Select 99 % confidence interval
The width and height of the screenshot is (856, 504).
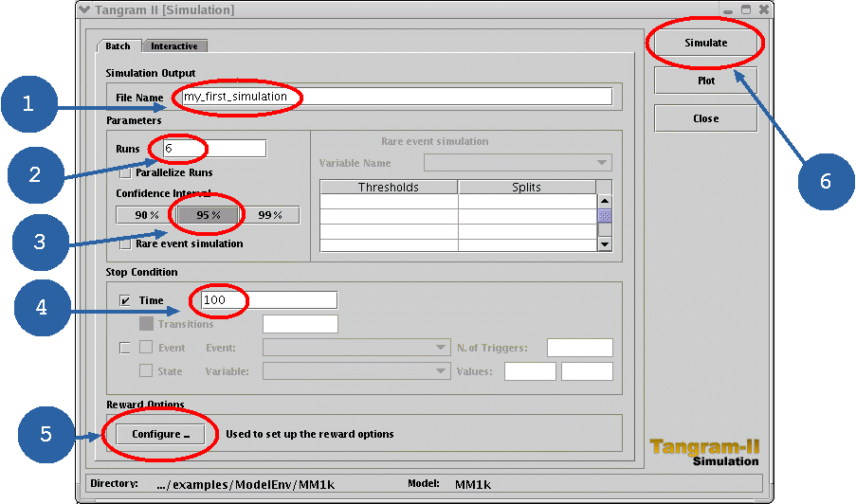point(269,215)
